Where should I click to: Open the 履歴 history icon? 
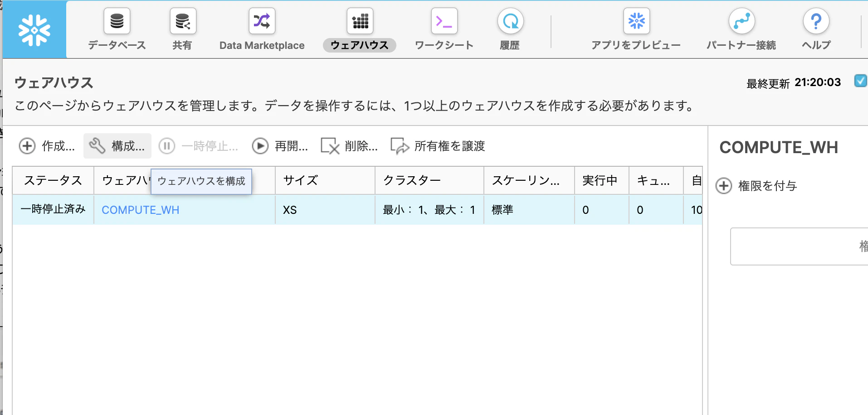coord(510,21)
